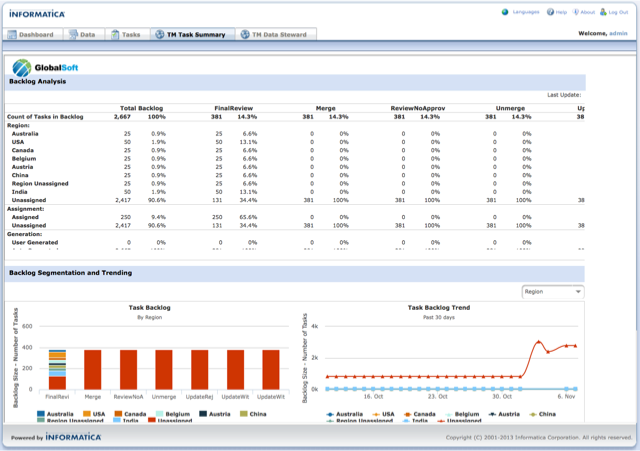The image size is (640, 451).
Task: Open the Languages link
Action: 526,12
